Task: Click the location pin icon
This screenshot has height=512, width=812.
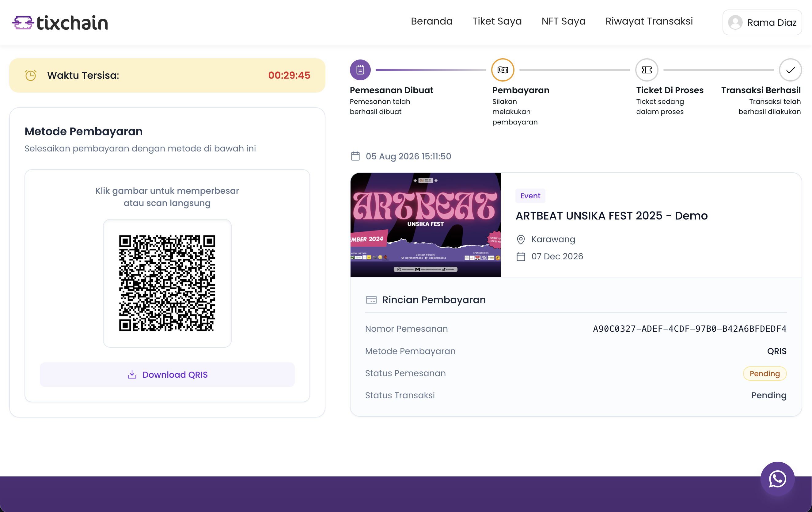Action: coord(521,240)
